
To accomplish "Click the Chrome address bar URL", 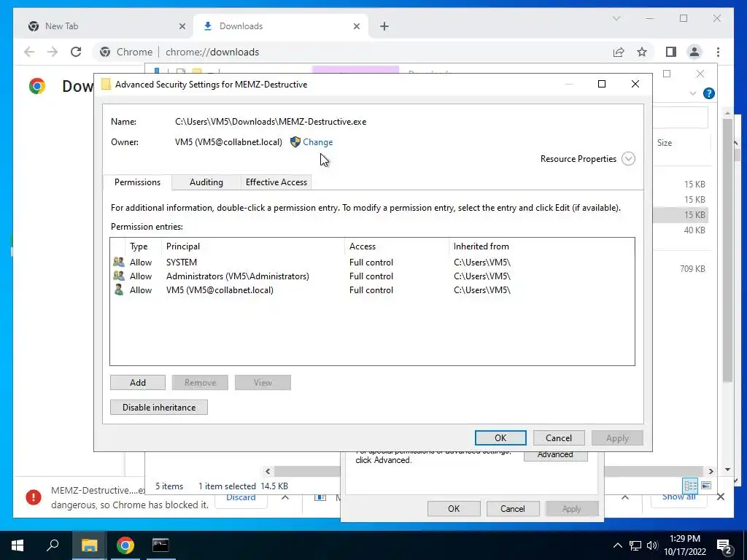I will point(212,52).
